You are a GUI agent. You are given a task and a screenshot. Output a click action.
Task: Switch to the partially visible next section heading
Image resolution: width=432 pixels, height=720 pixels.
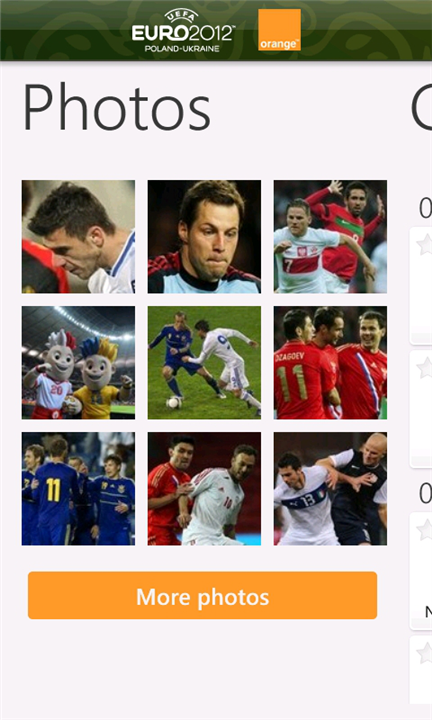421,108
